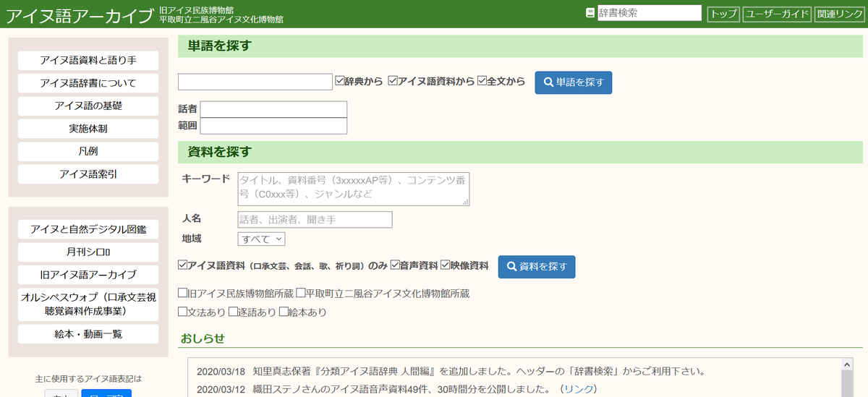Click the 地域 label
The image size is (868, 397).
click(192, 238)
